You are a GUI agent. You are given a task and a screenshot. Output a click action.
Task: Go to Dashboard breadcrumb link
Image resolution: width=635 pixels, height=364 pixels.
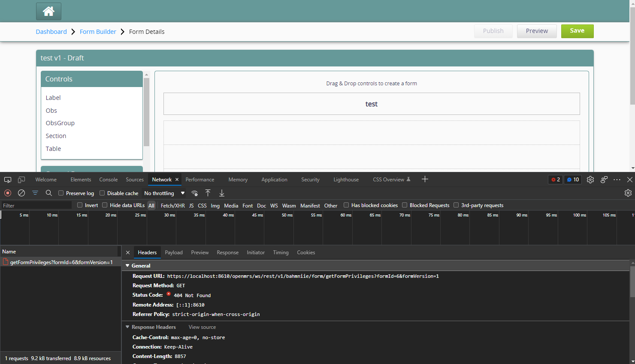click(51, 32)
